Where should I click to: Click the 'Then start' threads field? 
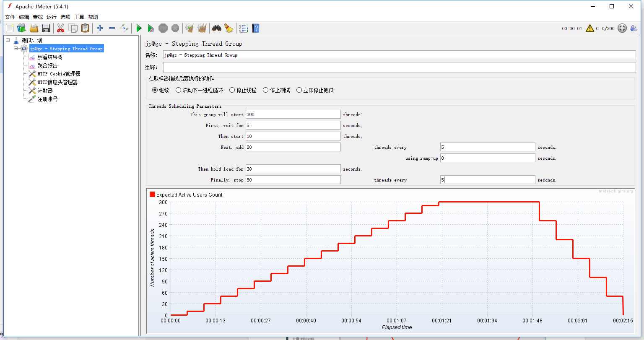(x=293, y=136)
